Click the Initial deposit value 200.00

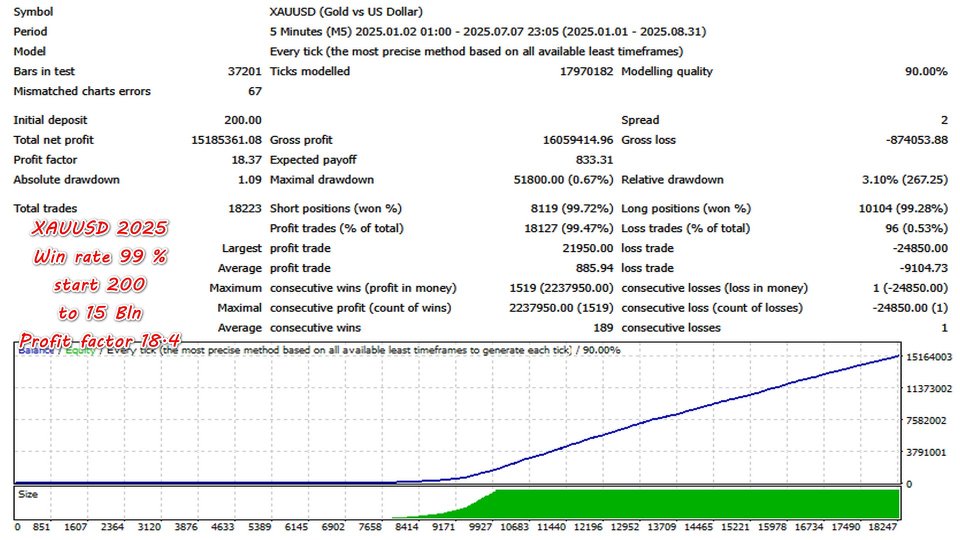tap(241, 120)
